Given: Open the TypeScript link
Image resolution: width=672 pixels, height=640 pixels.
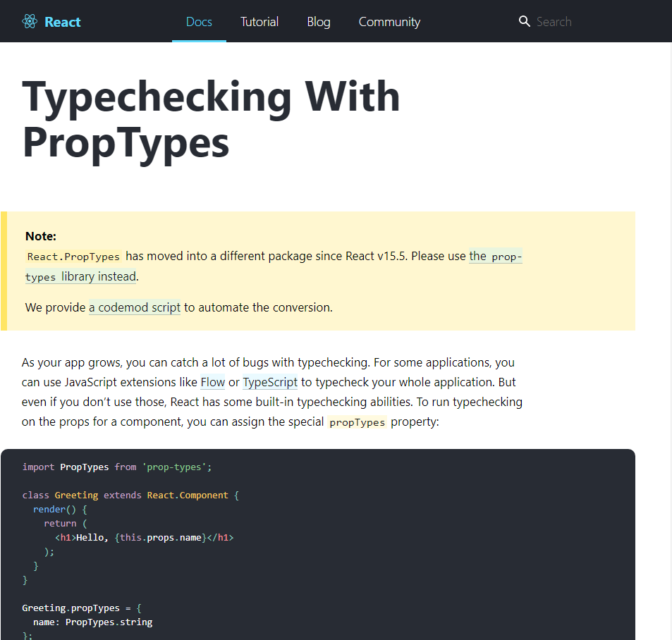Looking at the screenshot, I should coord(270,382).
